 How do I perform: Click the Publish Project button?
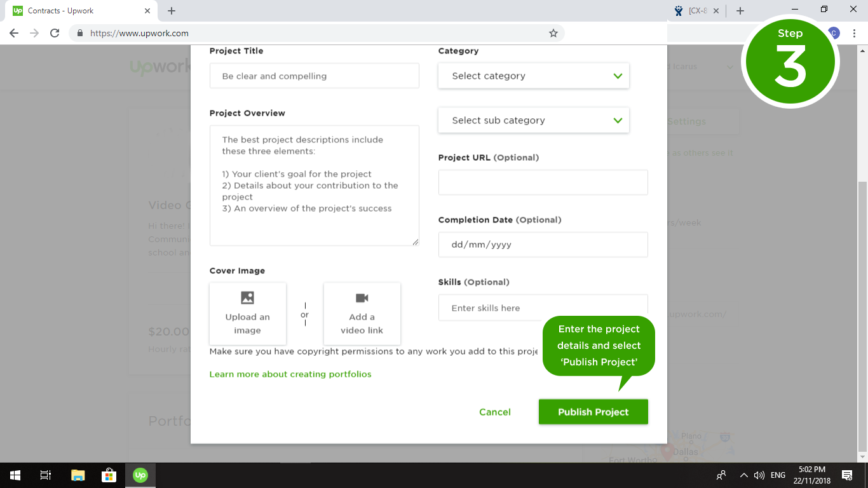click(593, 412)
